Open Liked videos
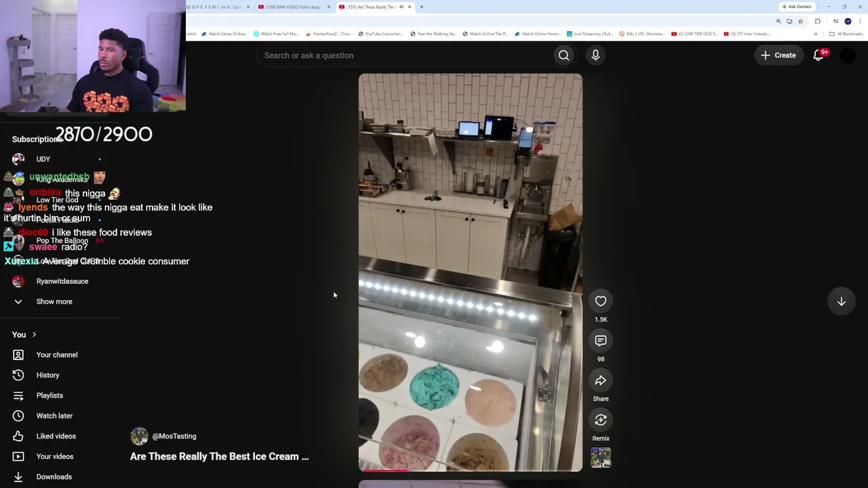Screen dimensions: 868x488 [x=56, y=436]
